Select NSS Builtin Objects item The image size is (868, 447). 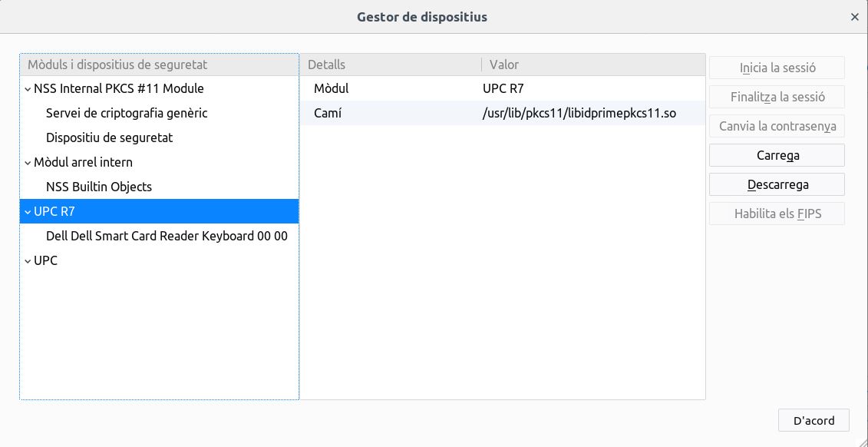pyautogui.click(x=99, y=187)
